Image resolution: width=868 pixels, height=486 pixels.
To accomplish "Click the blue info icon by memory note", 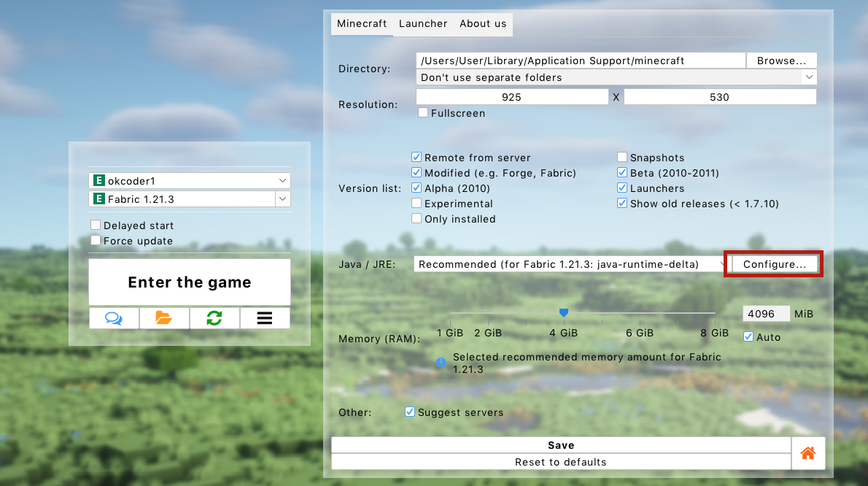I will (441, 363).
